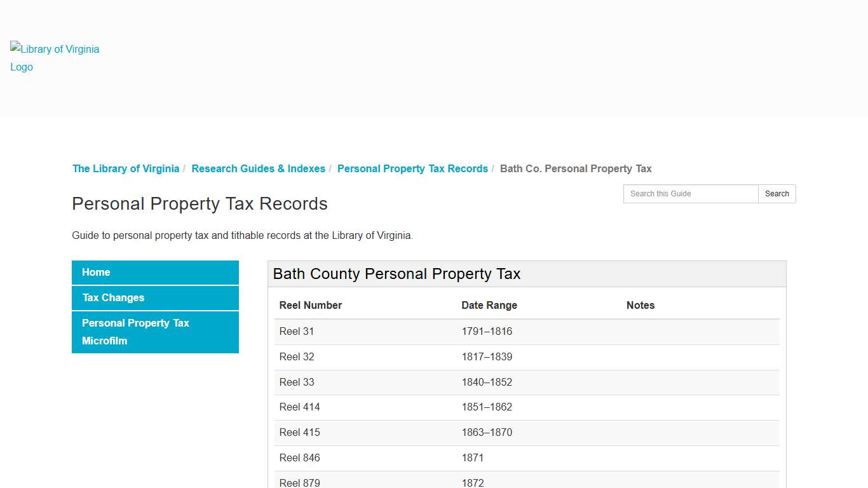Open the Home sidebar section
868x488 pixels.
point(95,272)
